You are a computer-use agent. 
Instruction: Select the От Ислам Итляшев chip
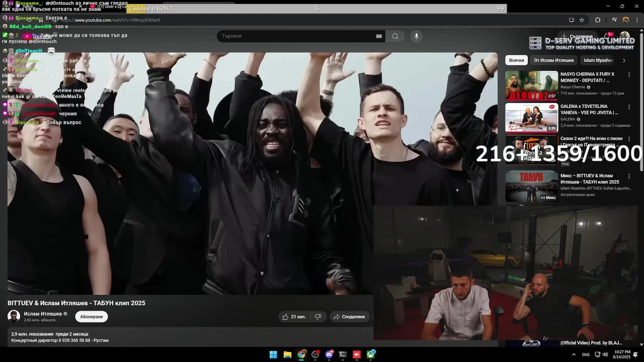pos(553,60)
